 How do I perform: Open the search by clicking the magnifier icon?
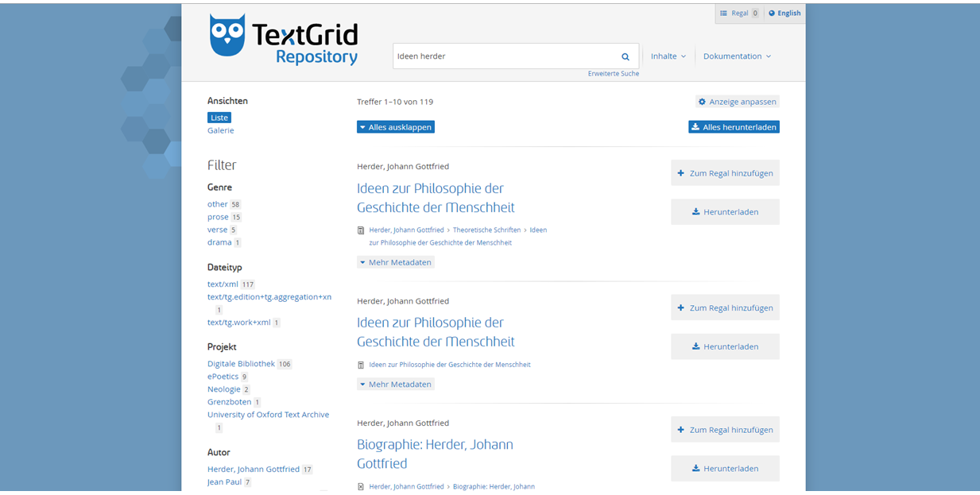coord(625,56)
